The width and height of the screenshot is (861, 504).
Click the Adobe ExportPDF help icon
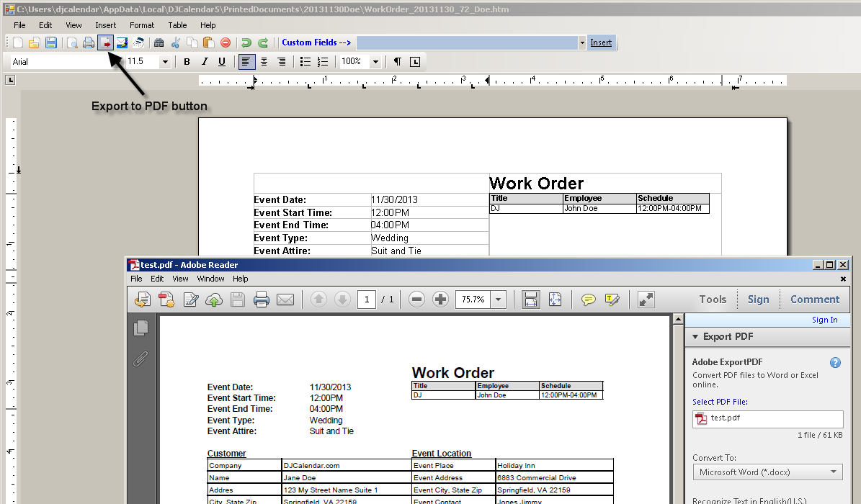pos(835,362)
